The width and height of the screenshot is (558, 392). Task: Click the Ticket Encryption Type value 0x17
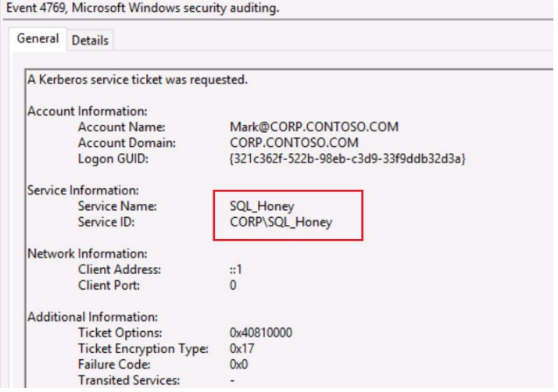pos(242,348)
